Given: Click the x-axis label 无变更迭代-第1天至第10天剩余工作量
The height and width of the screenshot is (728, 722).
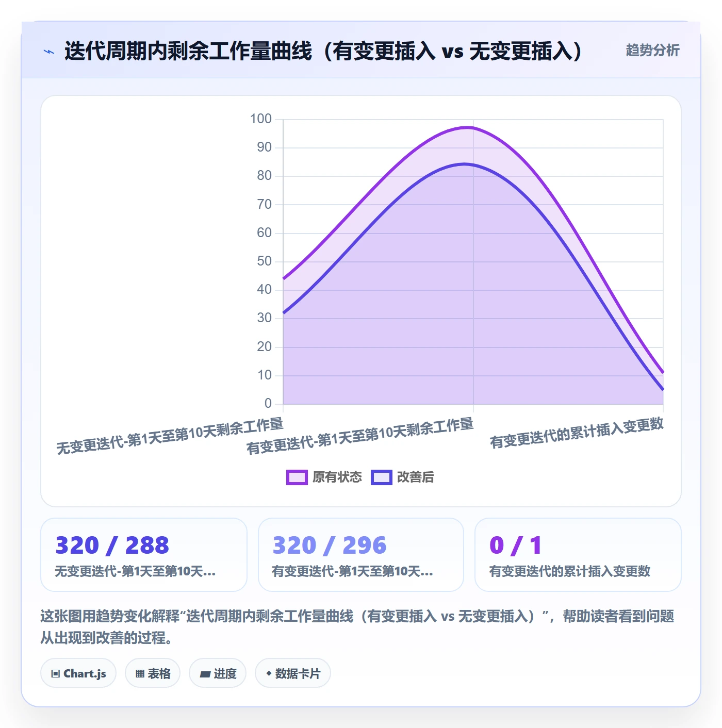Looking at the screenshot, I should (170, 436).
